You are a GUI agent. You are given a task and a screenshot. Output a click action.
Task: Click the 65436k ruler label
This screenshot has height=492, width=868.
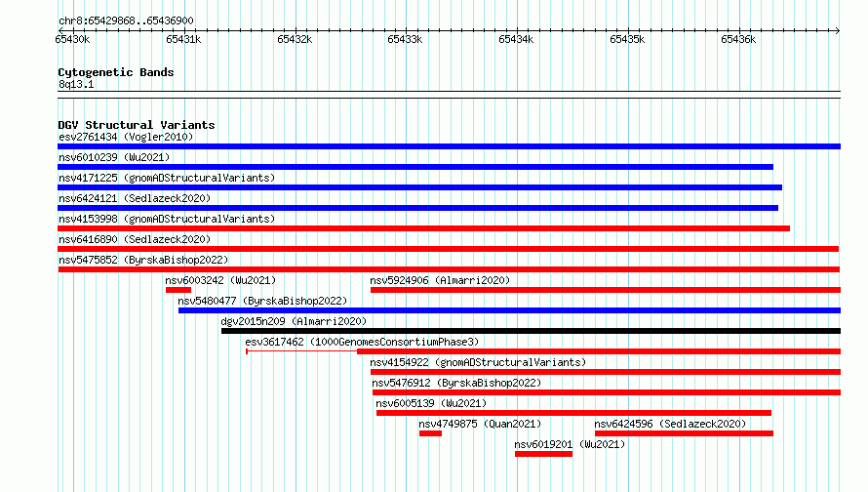tap(738, 39)
